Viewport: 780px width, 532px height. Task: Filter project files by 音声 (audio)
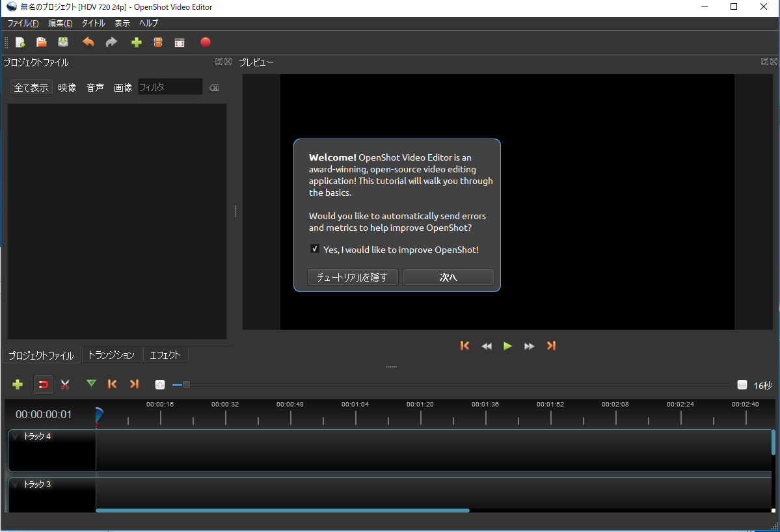[x=95, y=88]
